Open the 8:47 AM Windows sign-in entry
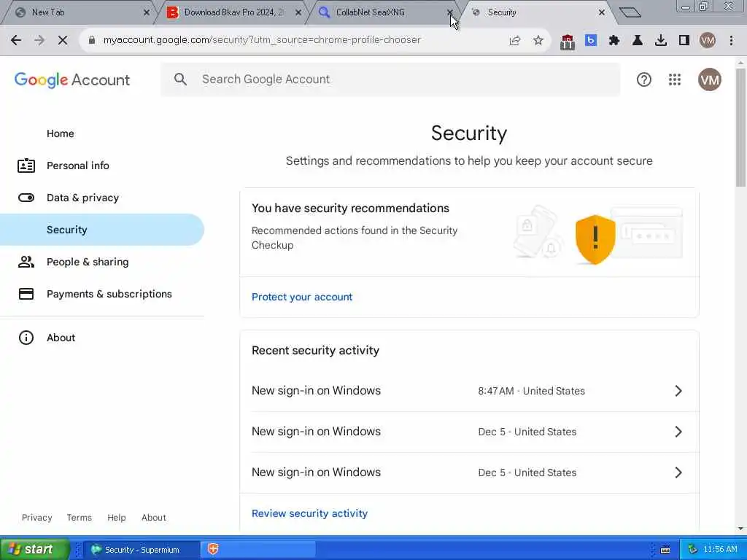Screen dimensions: 747x560 pos(469,391)
